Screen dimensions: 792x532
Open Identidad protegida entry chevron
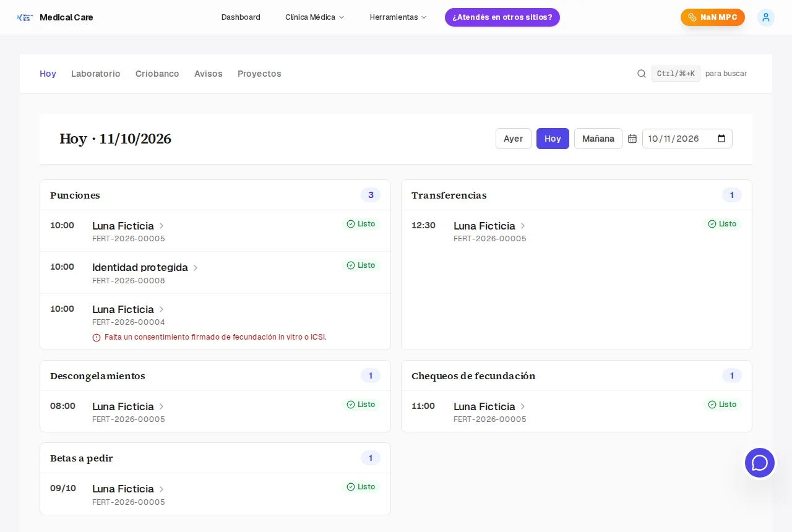tap(196, 268)
